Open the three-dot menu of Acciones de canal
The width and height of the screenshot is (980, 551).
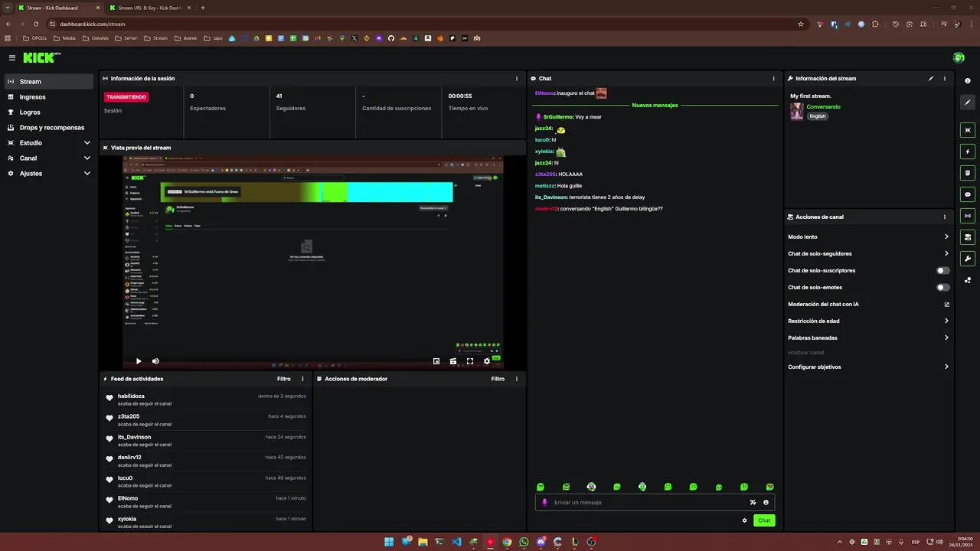click(x=944, y=217)
